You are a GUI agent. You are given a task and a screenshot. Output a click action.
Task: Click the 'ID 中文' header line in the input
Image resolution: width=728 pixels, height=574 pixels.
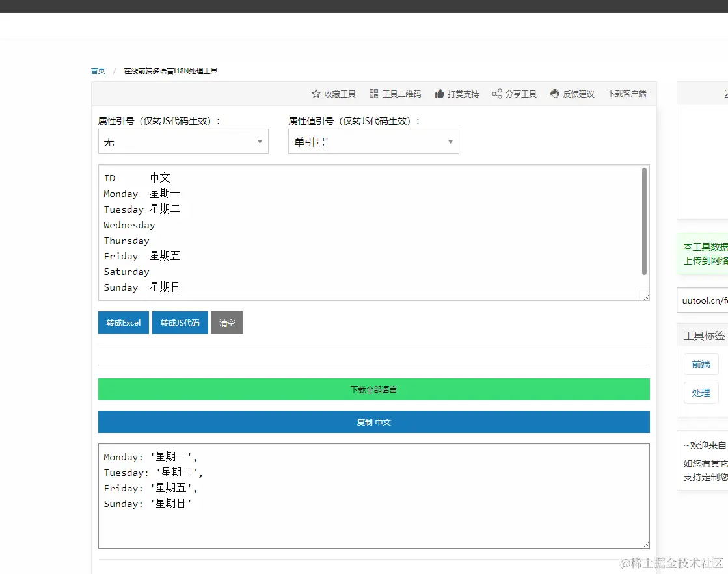coord(137,177)
